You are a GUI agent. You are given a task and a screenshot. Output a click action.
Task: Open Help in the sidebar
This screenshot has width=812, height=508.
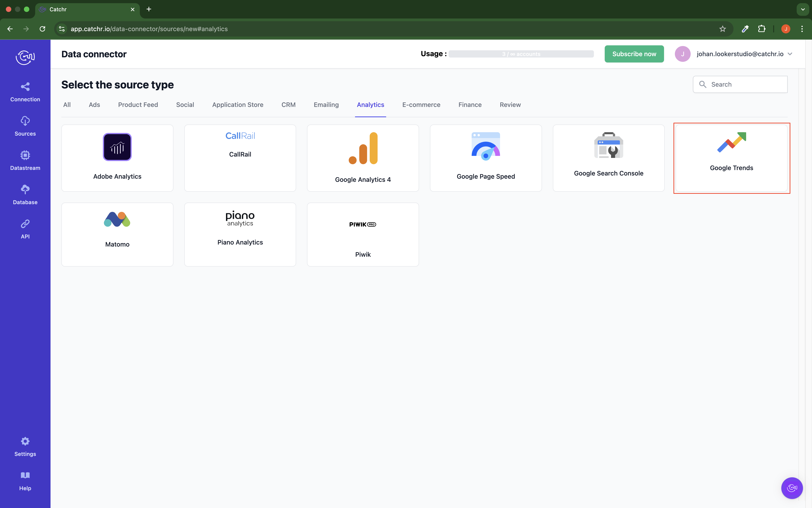25,481
